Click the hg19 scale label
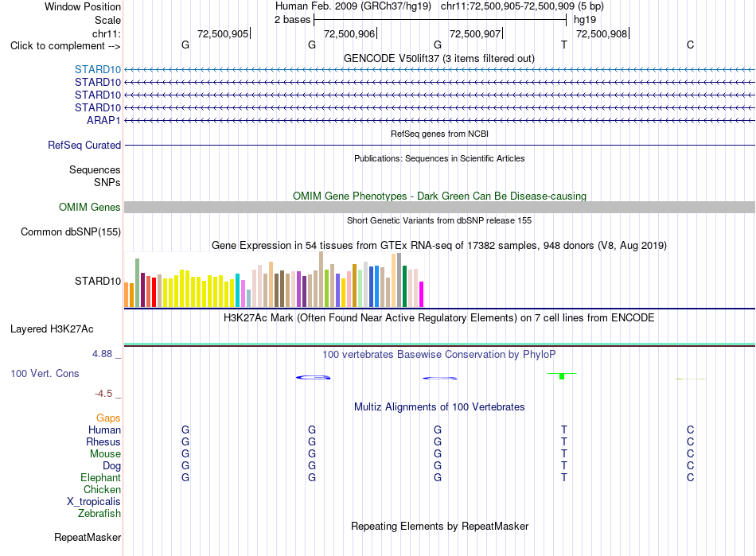 [x=585, y=20]
